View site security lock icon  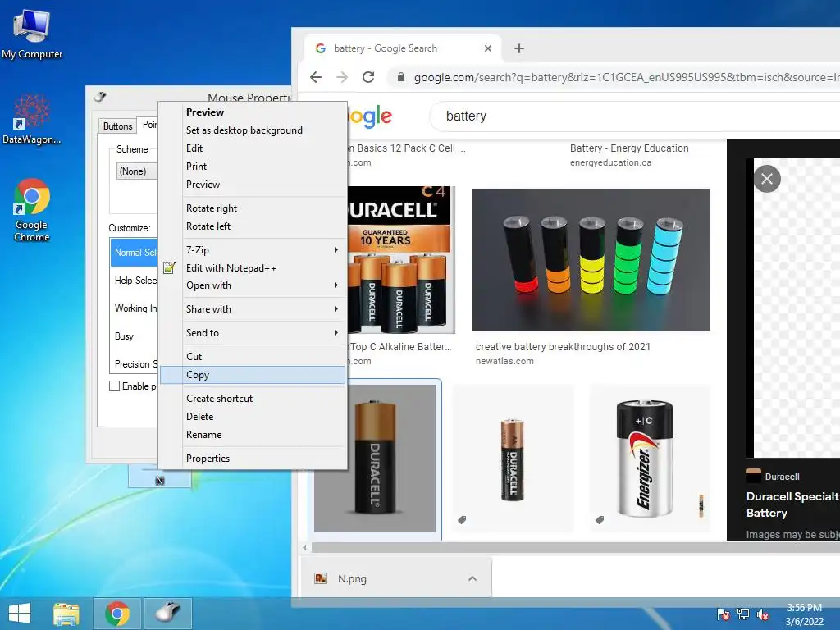tap(400, 77)
